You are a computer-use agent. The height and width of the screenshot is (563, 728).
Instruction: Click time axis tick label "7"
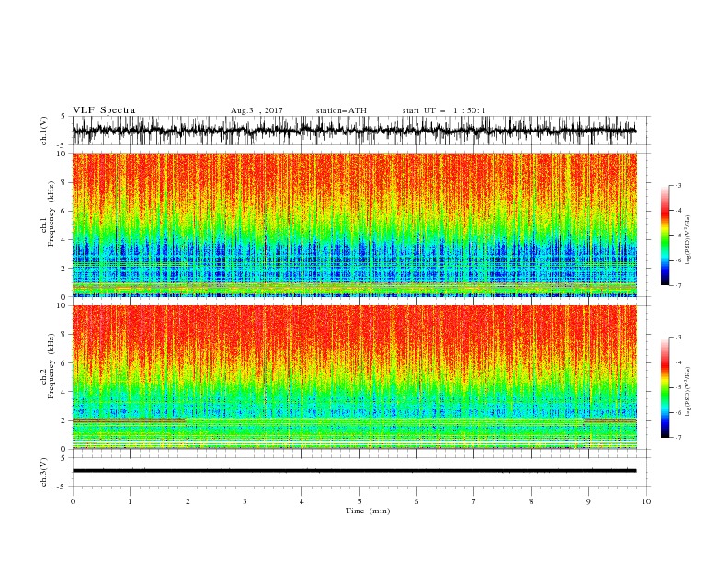(474, 501)
